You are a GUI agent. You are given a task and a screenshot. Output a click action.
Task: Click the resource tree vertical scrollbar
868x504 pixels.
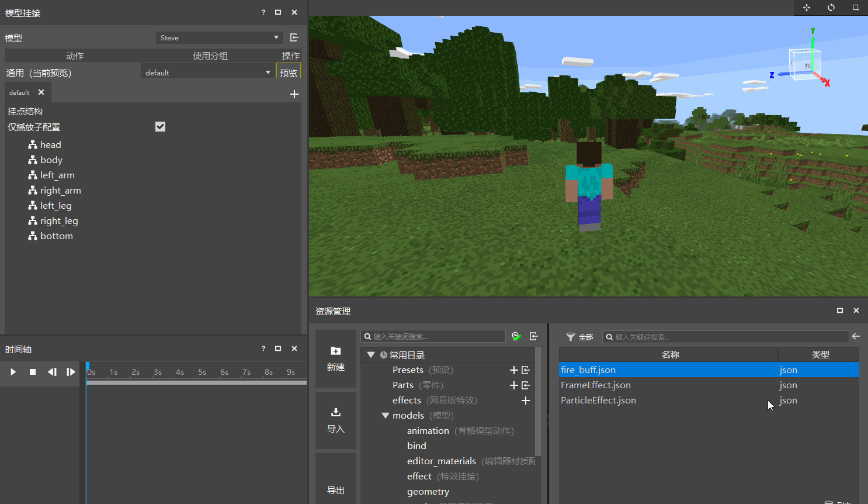tap(538, 402)
